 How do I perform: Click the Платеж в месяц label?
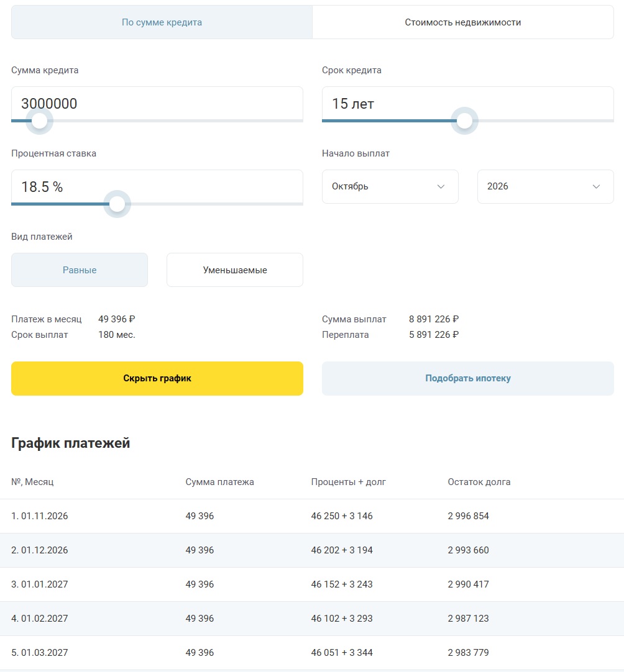click(x=47, y=319)
